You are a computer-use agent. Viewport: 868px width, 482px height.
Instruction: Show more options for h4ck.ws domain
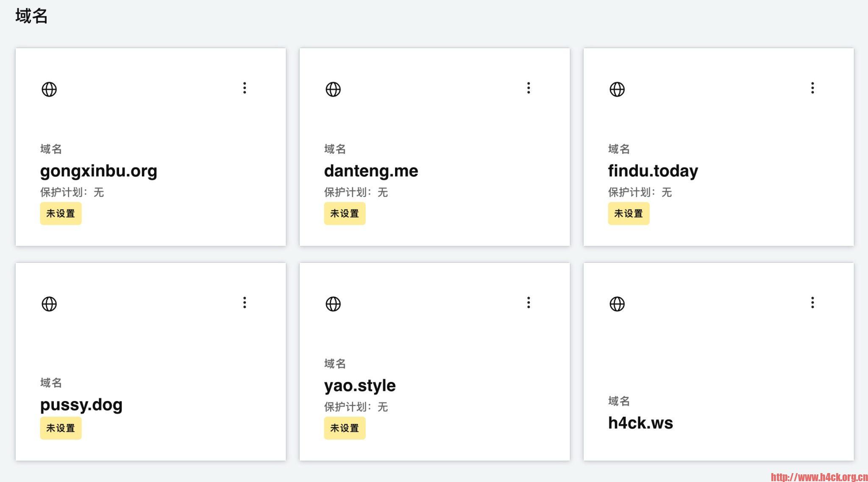coord(812,302)
